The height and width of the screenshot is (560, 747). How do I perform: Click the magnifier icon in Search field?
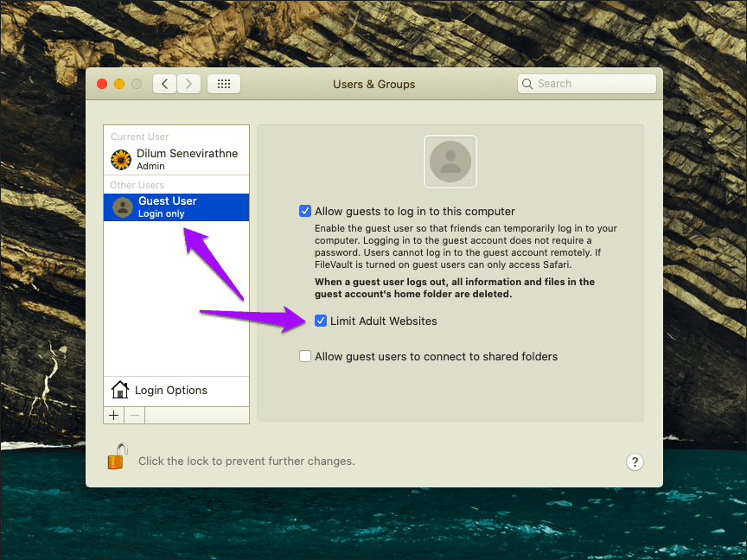[527, 84]
